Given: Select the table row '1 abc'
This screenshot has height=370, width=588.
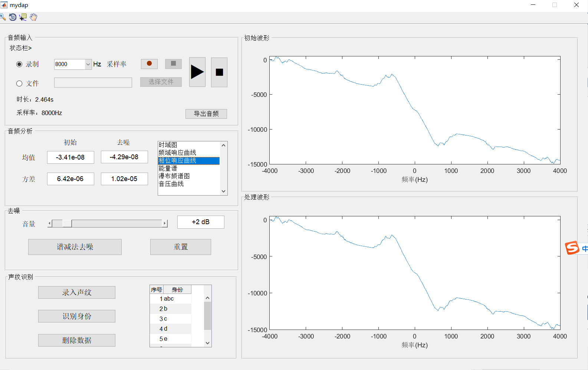Looking at the screenshot, I should pyautogui.click(x=171, y=299).
